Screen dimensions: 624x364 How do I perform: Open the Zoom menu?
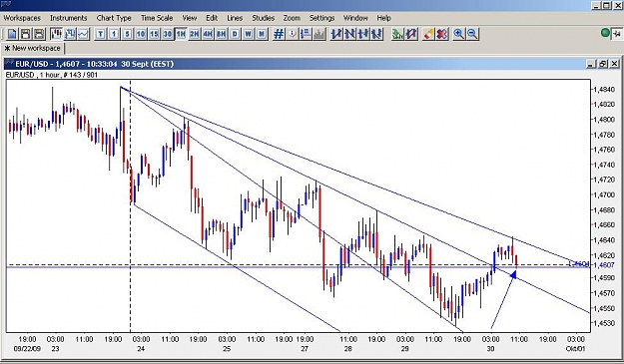click(x=292, y=18)
